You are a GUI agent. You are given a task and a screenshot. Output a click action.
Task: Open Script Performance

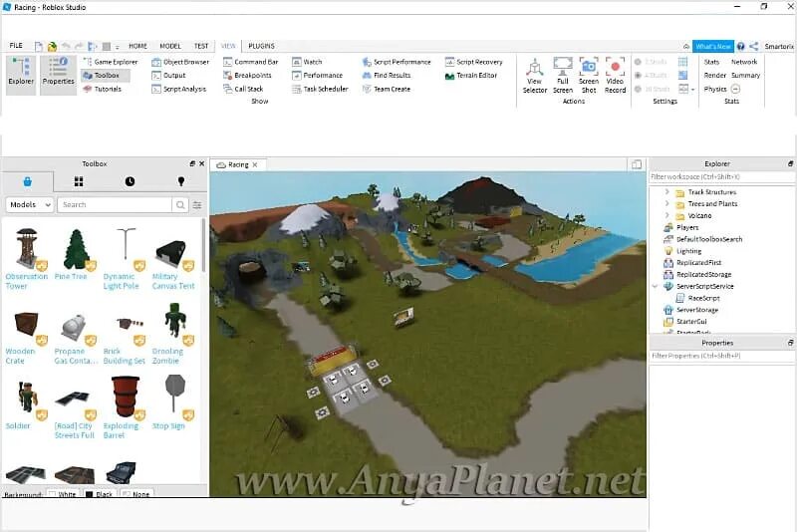pyautogui.click(x=396, y=62)
